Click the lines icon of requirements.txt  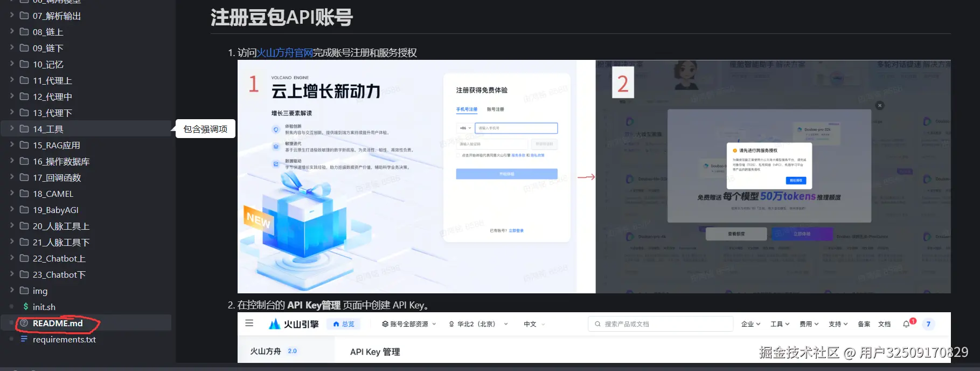24,339
